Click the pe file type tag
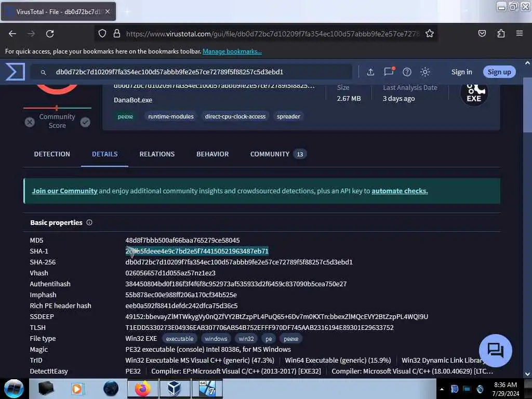532x399 pixels. [x=269, y=339]
